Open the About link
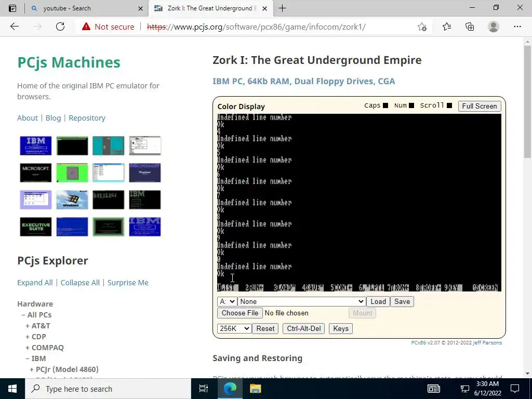 [x=28, y=118]
